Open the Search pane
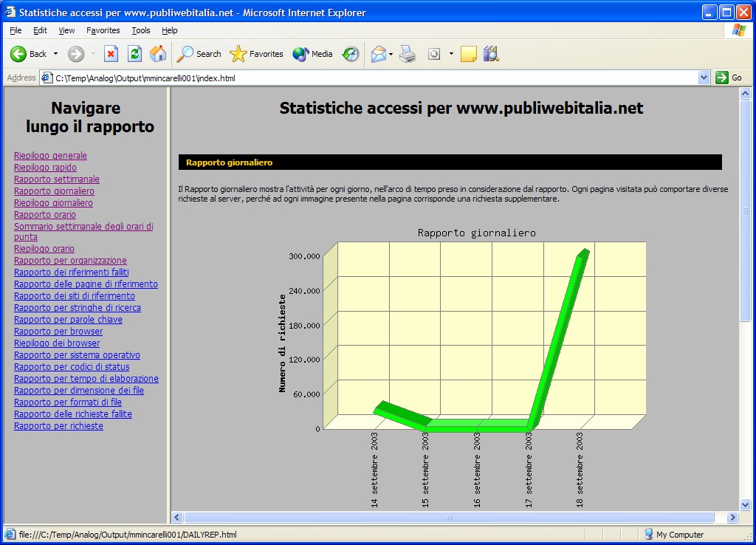Image resolution: width=756 pixels, height=545 pixels. (199, 54)
